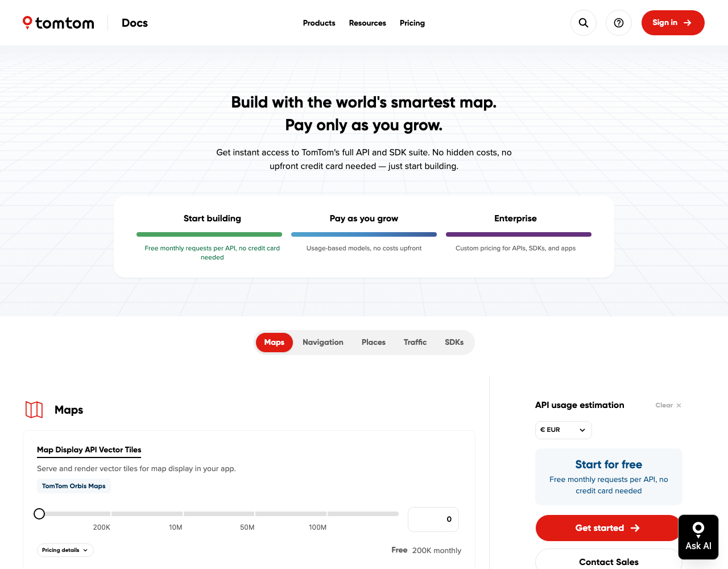
Task: Click the '100M' slider label
Action: (x=318, y=527)
